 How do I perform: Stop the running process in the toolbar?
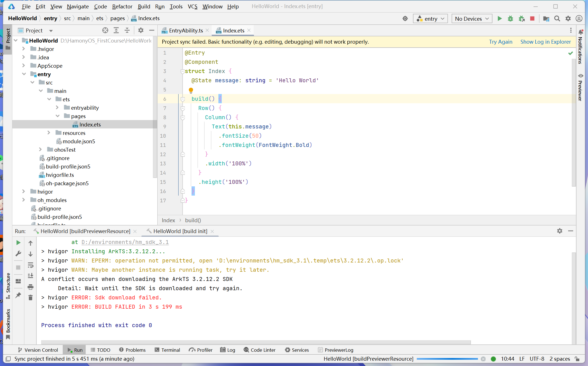click(532, 18)
